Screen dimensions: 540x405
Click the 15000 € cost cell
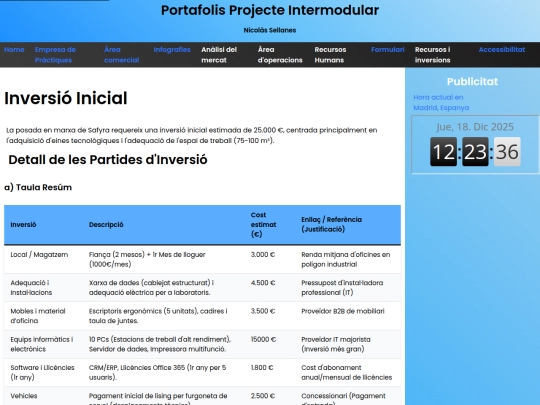[x=270, y=344]
